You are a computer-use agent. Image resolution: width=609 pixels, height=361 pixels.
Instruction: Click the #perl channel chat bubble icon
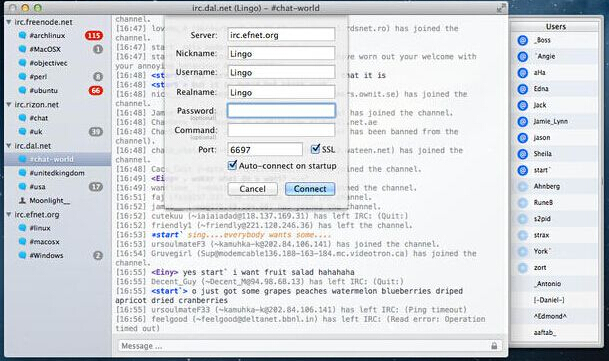coord(22,77)
